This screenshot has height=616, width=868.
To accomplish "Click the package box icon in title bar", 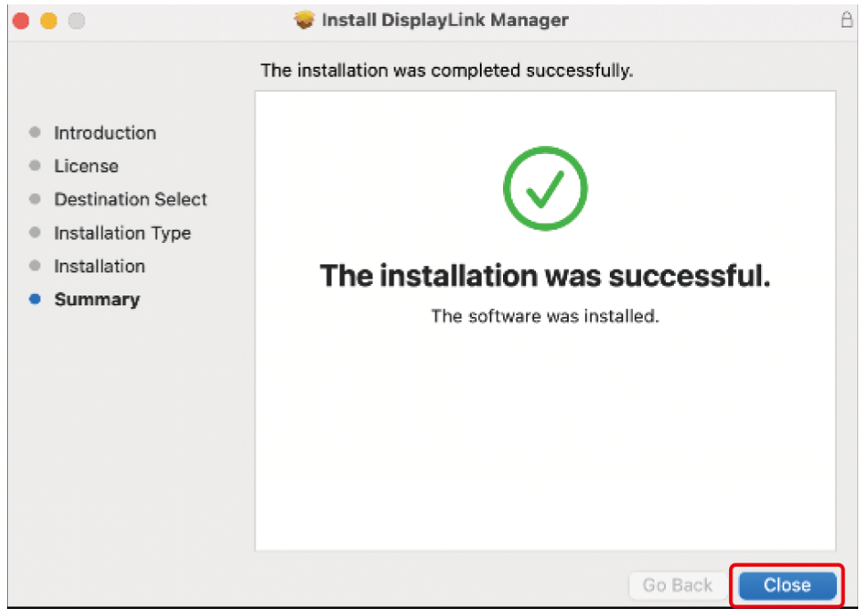I will pos(304,20).
